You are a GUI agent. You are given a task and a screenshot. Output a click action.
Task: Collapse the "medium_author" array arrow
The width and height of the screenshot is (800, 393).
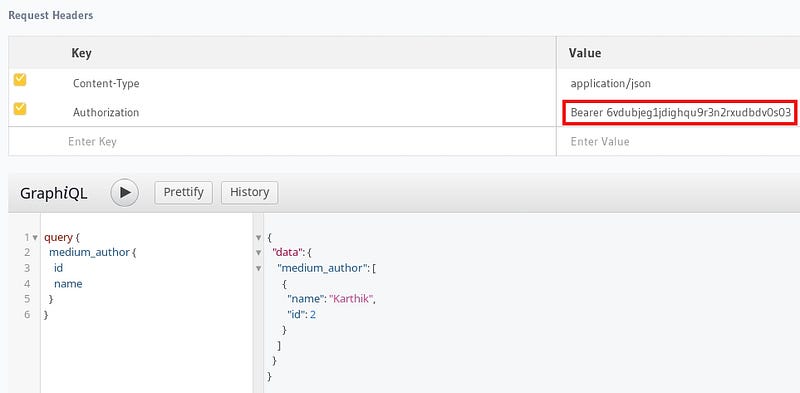[x=259, y=268]
